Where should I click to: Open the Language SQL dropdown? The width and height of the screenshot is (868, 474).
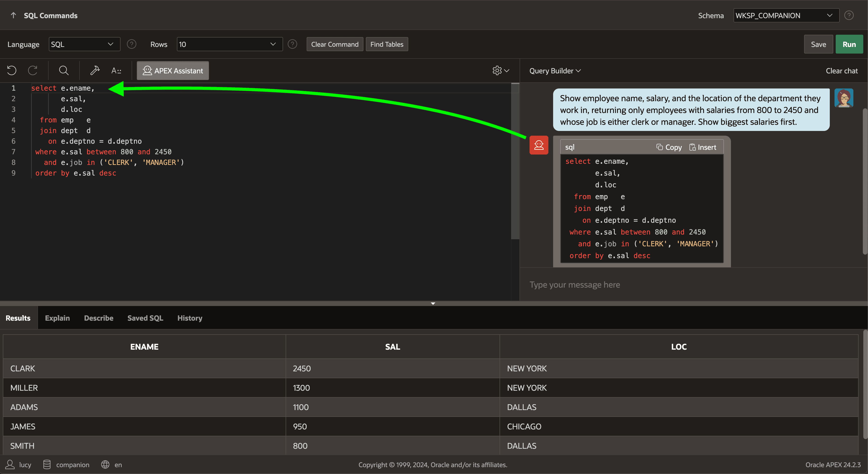pos(84,44)
